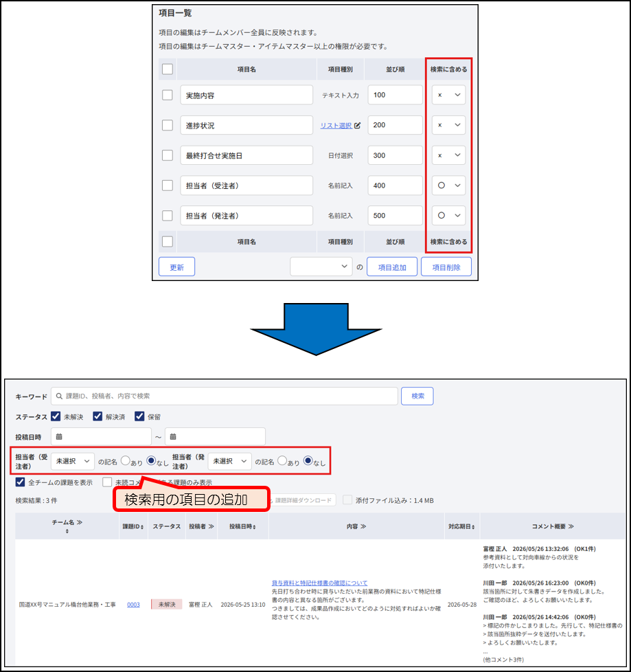Click the 進捗状況 item name field
This screenshot has width=631, height=672.
pyautogui.click(x=246, y=125)
